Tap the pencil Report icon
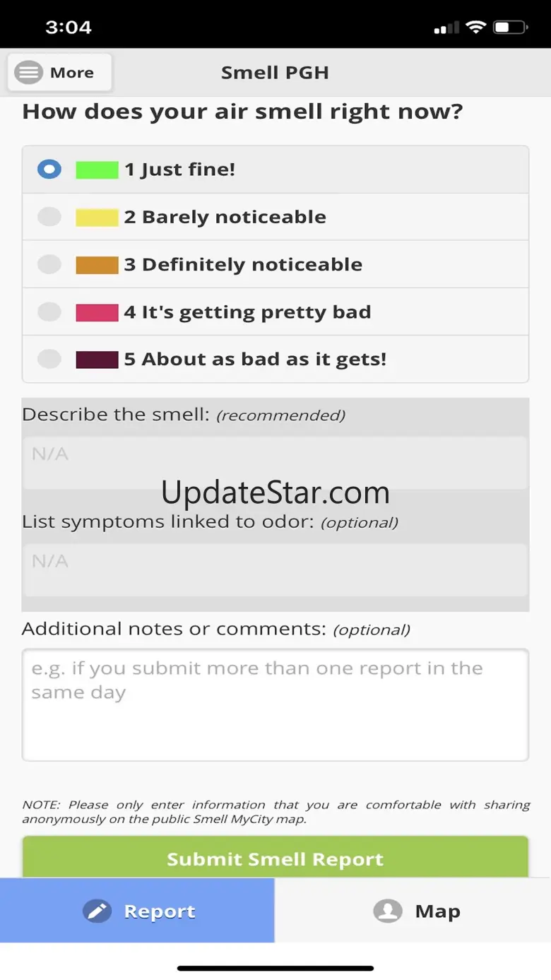551x980 pixels. click(97, 911)
